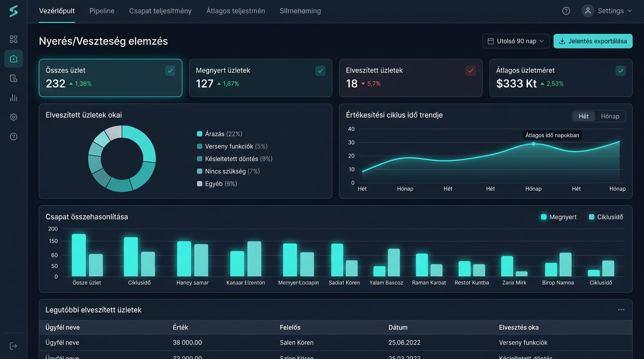Click the Összes üzlet value 232

(56, 84)
